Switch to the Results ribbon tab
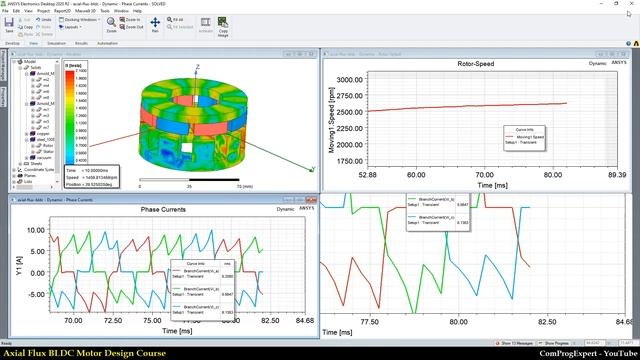Image resolution: width=640 pixels, height=360 pixels. (81, 43)
